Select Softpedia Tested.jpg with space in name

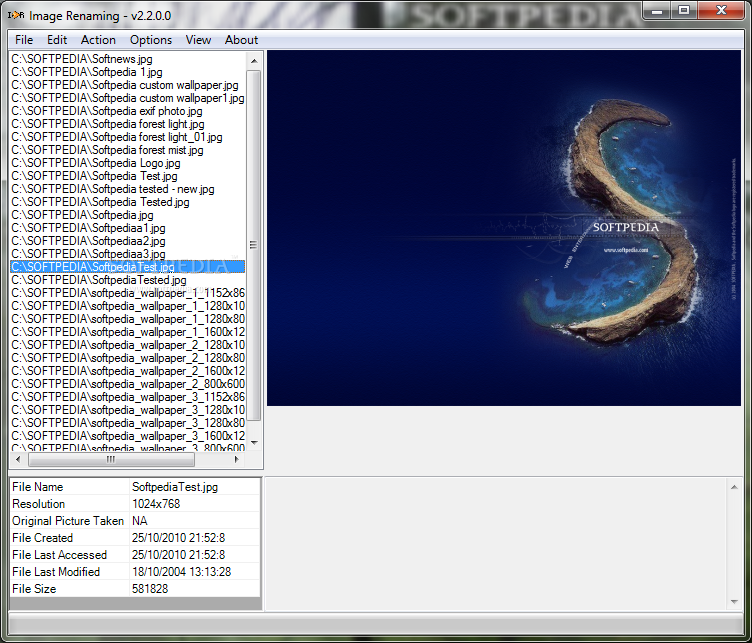tap(128, 202)
